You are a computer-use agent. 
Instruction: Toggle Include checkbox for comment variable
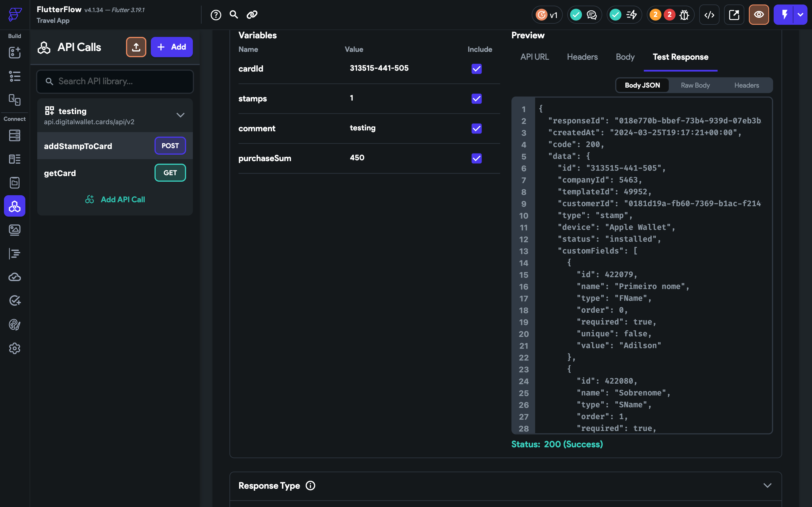point(476,128)
